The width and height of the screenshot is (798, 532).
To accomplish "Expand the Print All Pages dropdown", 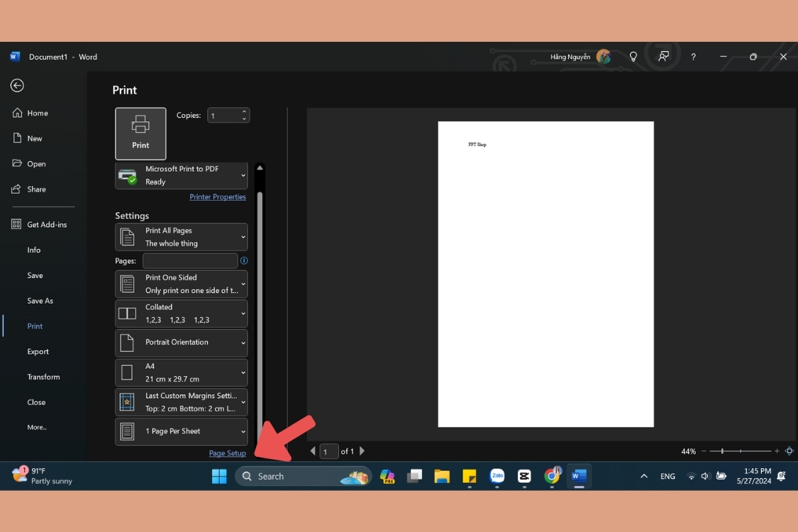I will 181,237.
